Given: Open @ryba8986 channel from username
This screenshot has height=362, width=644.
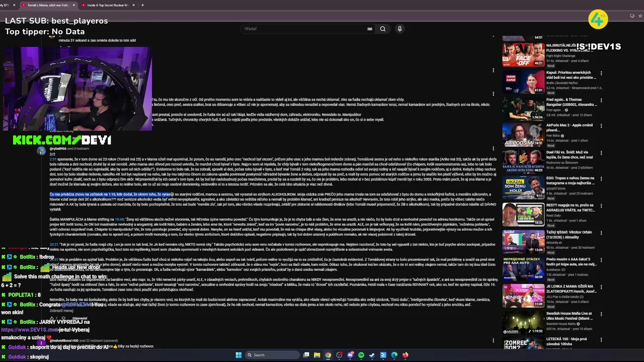Looking at the screenshot, I should pyautogui.click(x=58, y=149).
